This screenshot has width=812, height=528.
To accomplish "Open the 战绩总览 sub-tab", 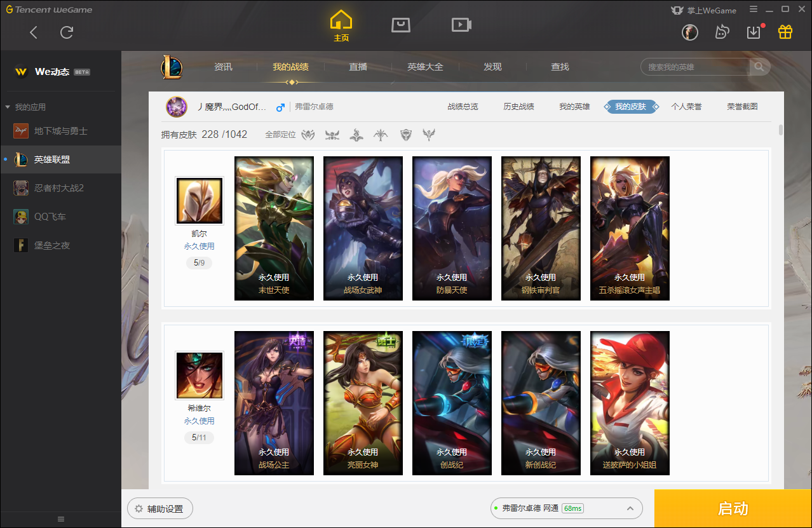I will point(463,107).
